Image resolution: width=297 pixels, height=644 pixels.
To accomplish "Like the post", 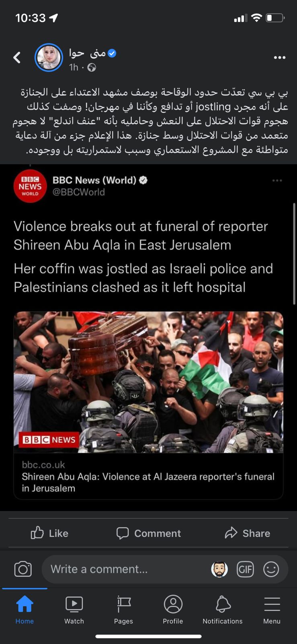I will tap(49, 533).
